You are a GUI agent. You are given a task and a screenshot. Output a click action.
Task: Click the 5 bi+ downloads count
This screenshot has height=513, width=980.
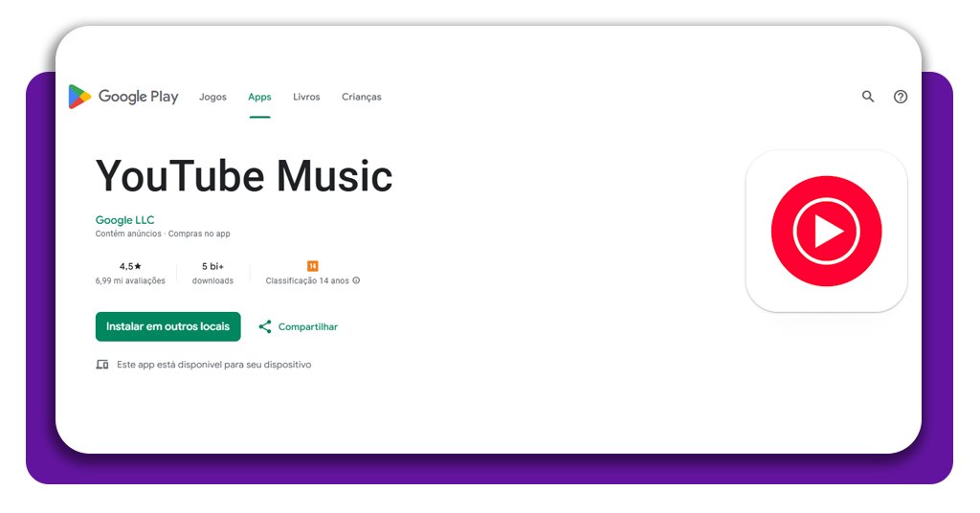pyautogui.click(x=212, y=266)
